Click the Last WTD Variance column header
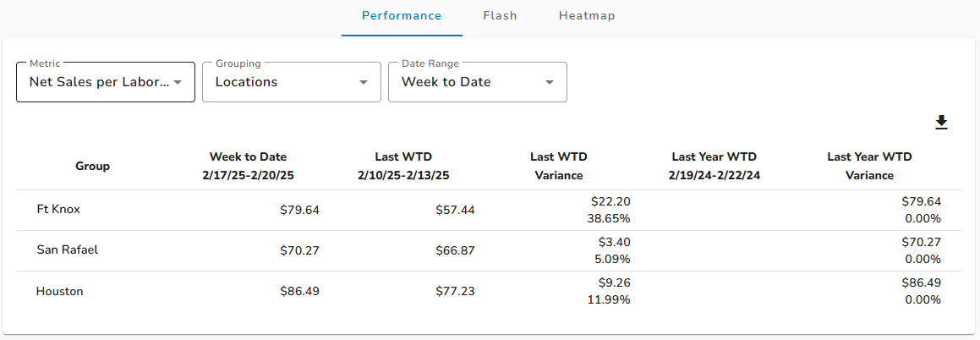The image size is (980, 340). [x=559, y=167]
